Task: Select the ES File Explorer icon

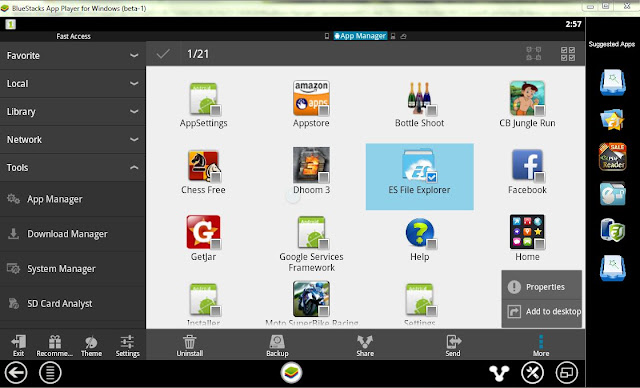Action: tap(420, 165)
